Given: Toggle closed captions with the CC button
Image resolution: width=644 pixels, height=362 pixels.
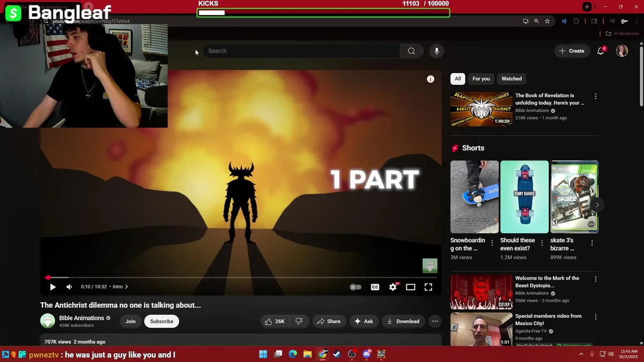Looking at the screenshot, I should point(375,287).
